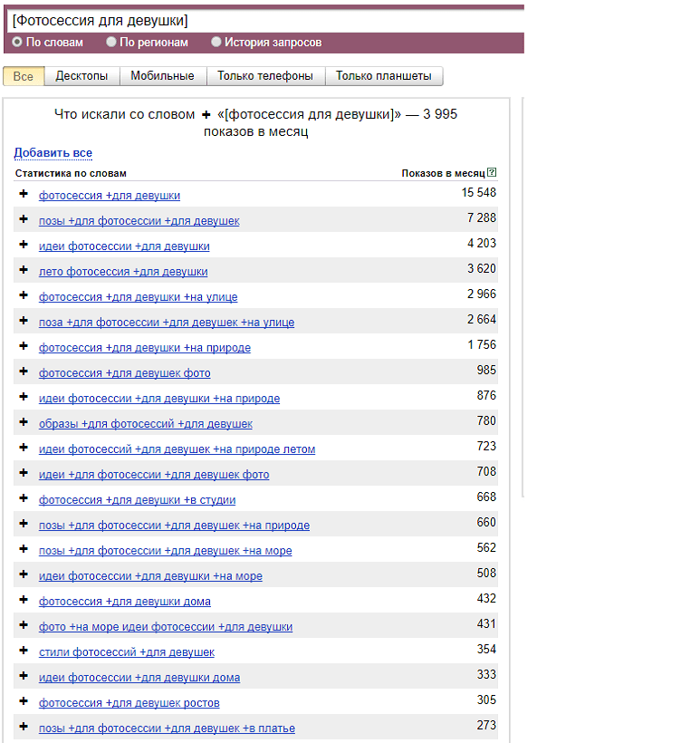This screenshot has width=700, height=743.
Task: Add 'идеи фотосессии +для девушки дома' plus icon
Action: coord(24,676)
